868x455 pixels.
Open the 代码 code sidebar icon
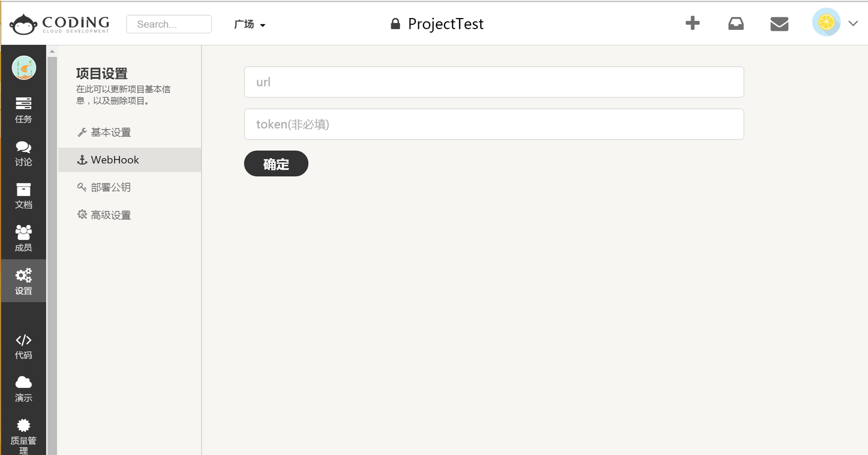pos(23,346)
